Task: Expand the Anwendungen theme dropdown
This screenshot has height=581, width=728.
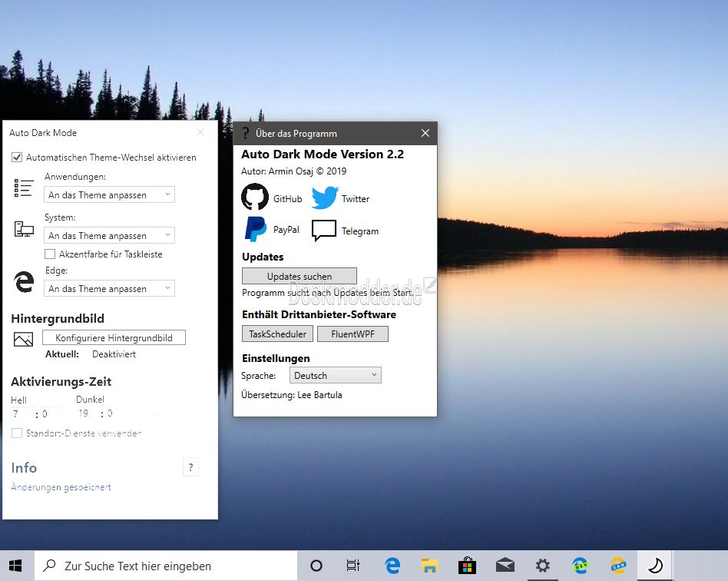Action: (x=110, y=194)
